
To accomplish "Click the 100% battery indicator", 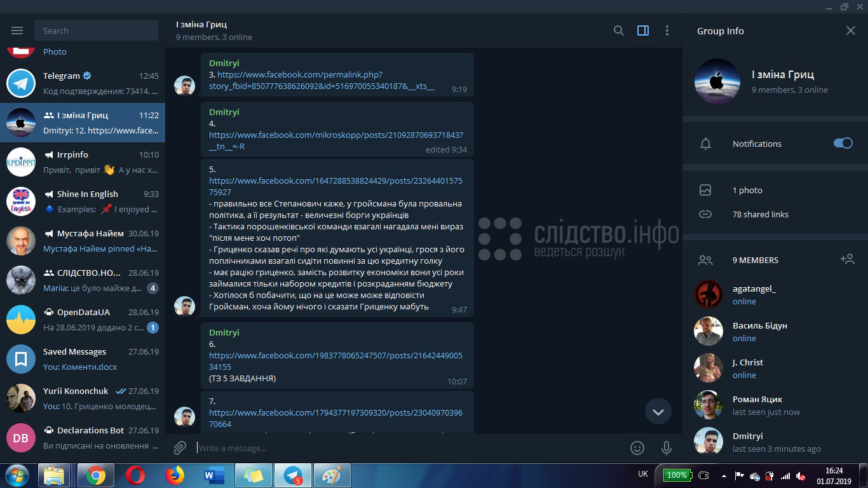I will 677,475.
